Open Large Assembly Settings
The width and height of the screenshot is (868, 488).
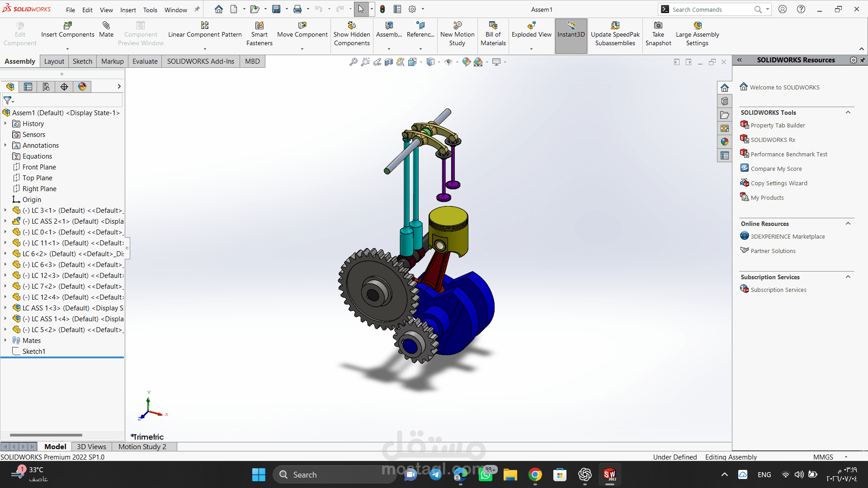point(697,33)
